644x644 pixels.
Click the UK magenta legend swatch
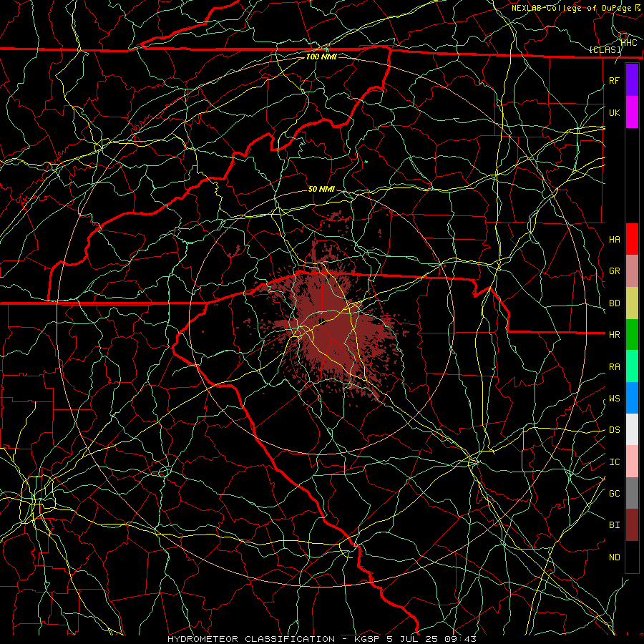[632, 112]
